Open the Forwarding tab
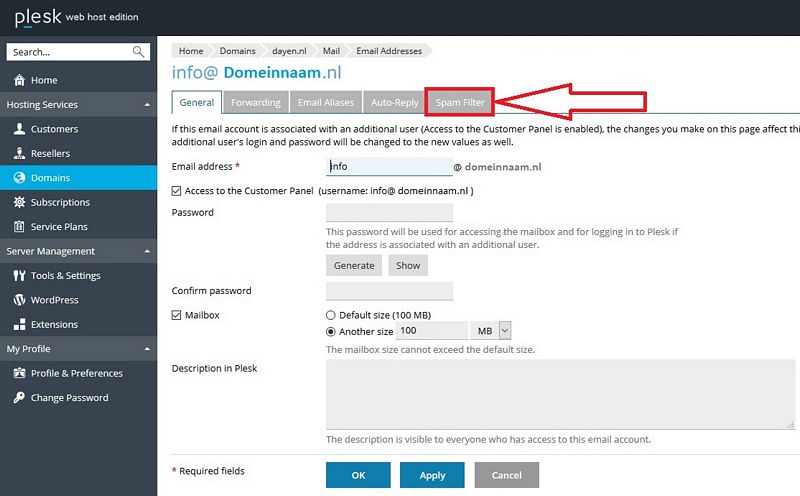The image size is (800, 496). [256, 102]
